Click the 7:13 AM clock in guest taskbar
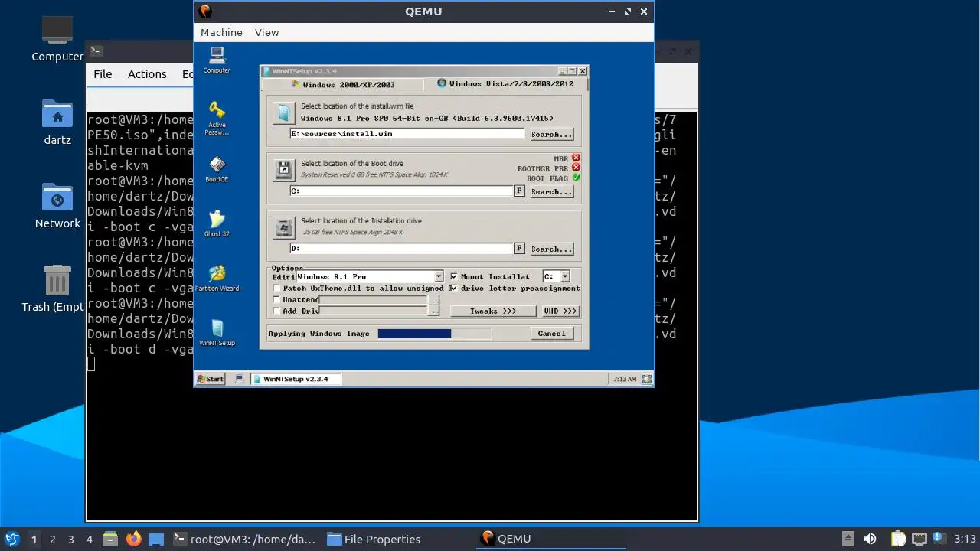This screenshot has width=980, height=551. point(625,379)
